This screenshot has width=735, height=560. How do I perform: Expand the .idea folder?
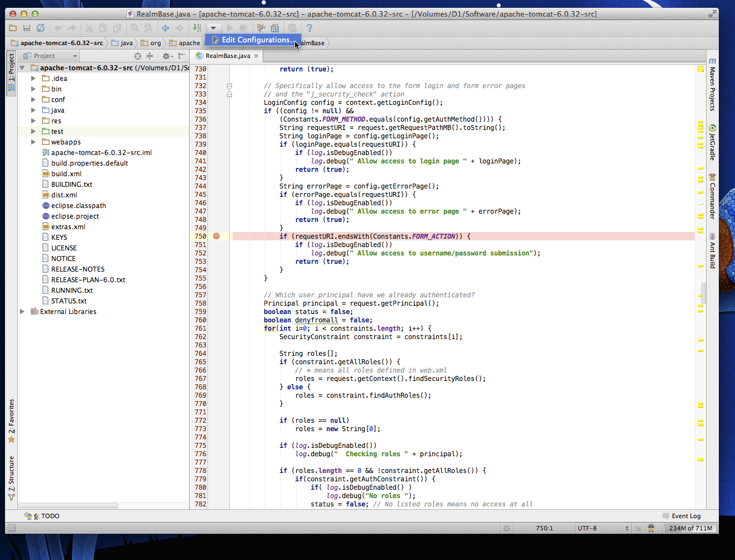coord(33,79)
